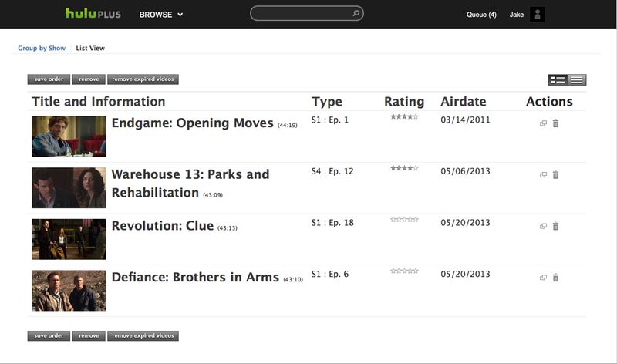Open title Revolution: Clue

163,226
